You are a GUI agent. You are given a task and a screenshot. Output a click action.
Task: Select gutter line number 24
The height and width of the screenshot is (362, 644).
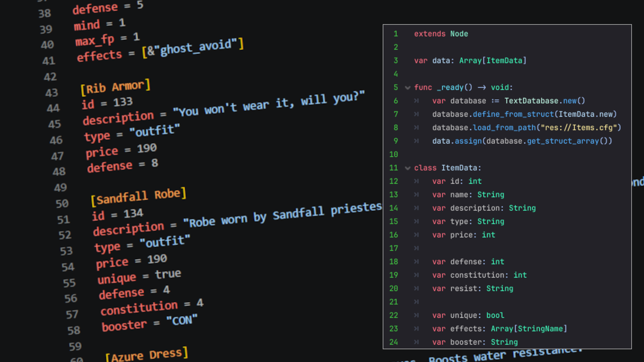(x=393, y=342)
